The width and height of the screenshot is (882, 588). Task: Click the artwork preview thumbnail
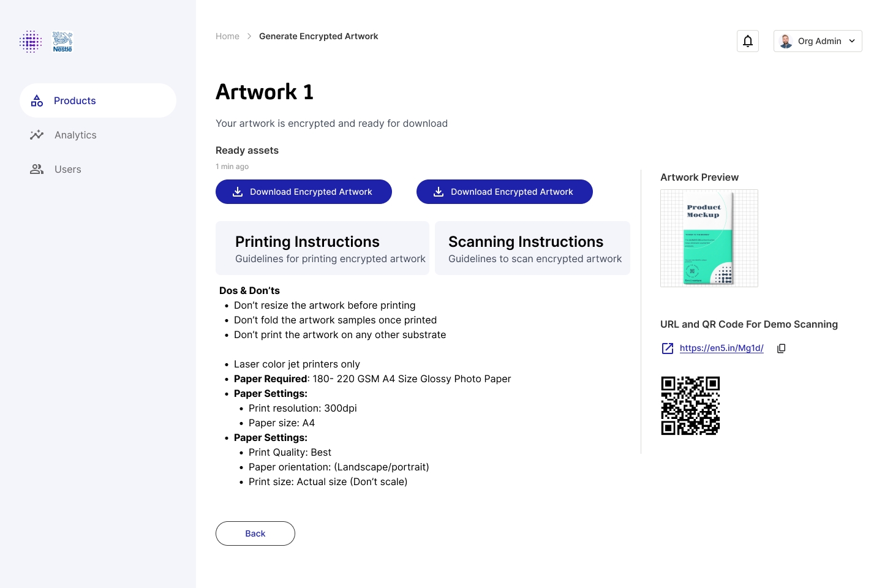709,238
